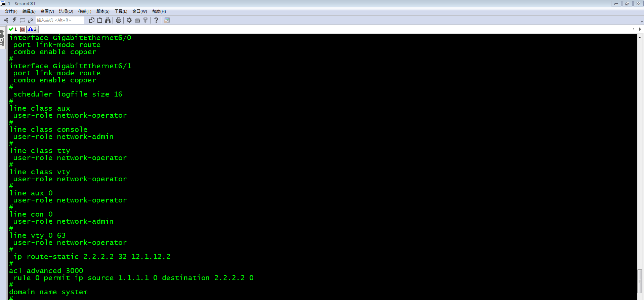Open the 编辑(E) menu
This screenshot has width=644, height=300.
pyautogui.click(x=29, y=11)
